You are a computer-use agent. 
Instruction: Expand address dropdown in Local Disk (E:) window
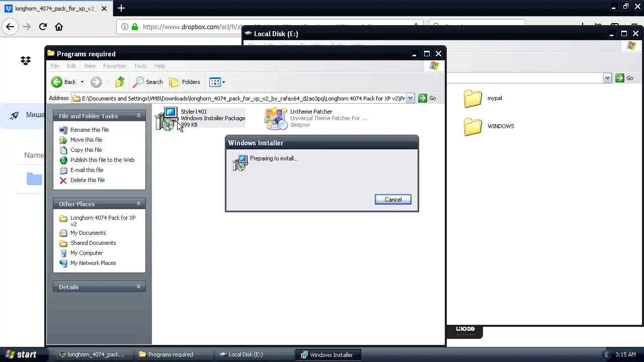point(607,78)
